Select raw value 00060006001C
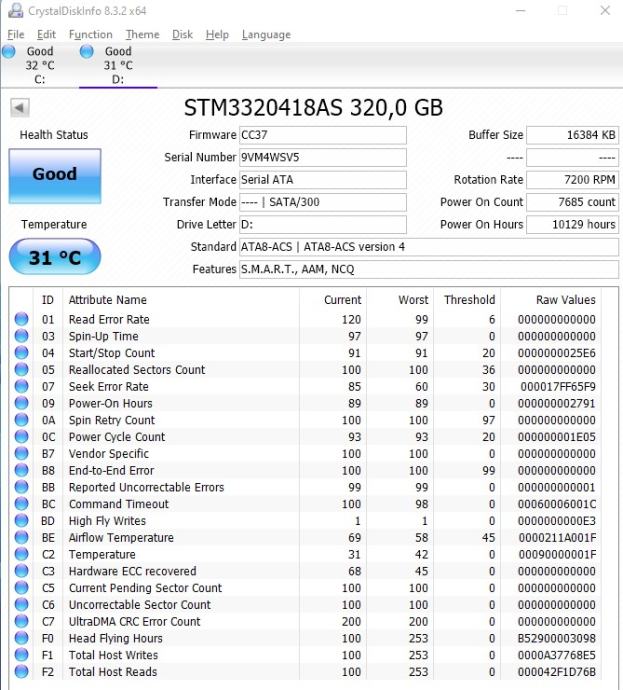Image resolution: width=623 pixels, height=690 pixels. click(x=557, y=504)
